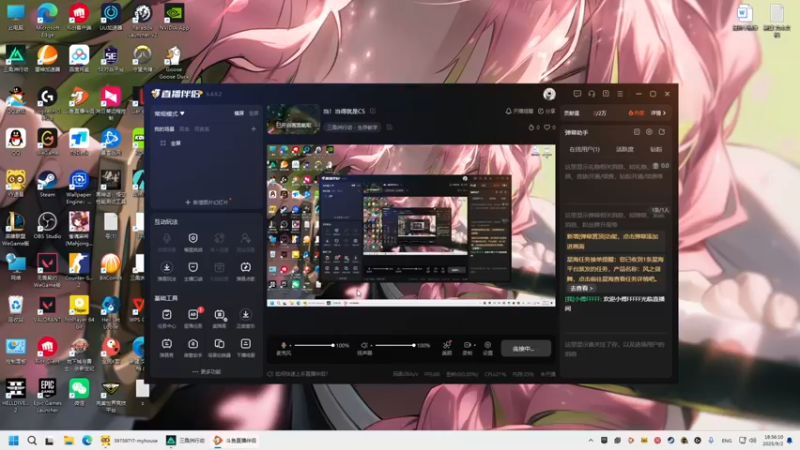Switch to 三角洲行动 taskbar item

[x=186, y=440]
